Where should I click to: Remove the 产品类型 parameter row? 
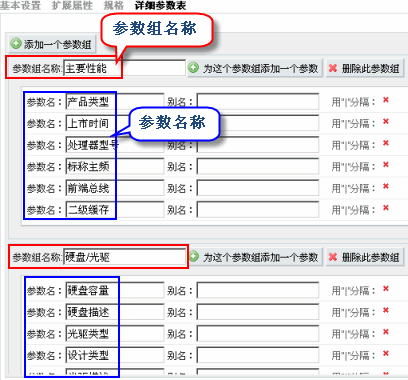coord(386,100)
